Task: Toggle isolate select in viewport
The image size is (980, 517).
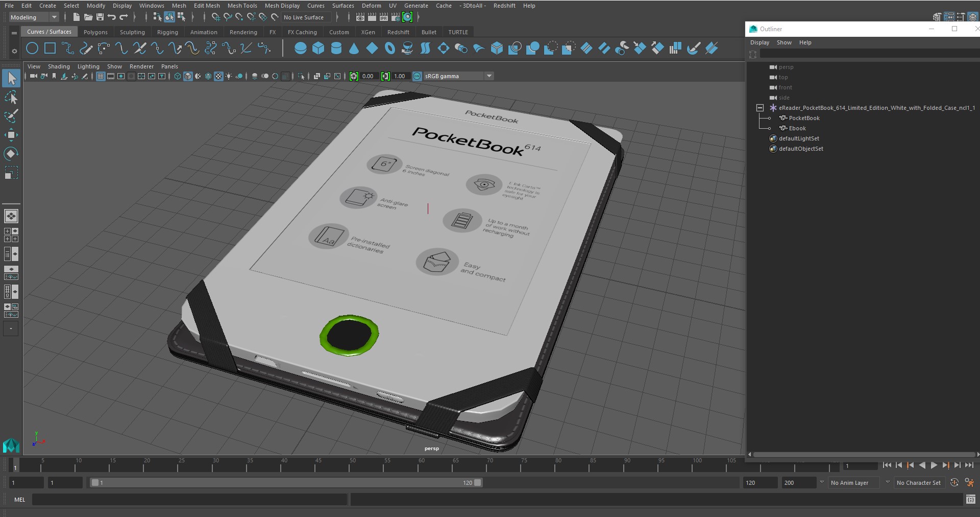Action: coord(301,76)
